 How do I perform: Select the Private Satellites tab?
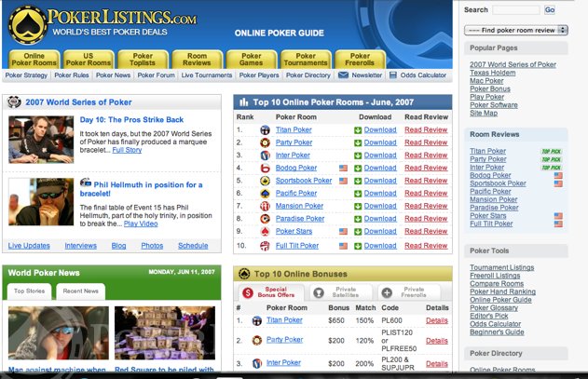[341, 292]
